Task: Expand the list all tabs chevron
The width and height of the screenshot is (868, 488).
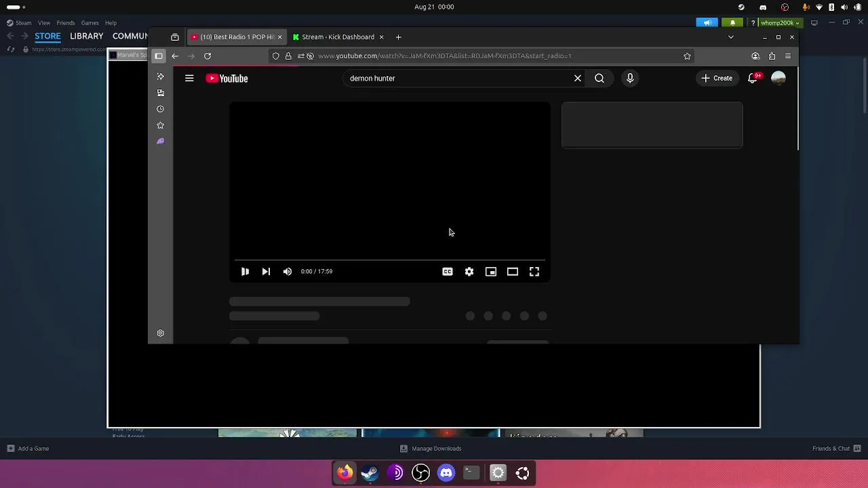Action: (730, 37)
